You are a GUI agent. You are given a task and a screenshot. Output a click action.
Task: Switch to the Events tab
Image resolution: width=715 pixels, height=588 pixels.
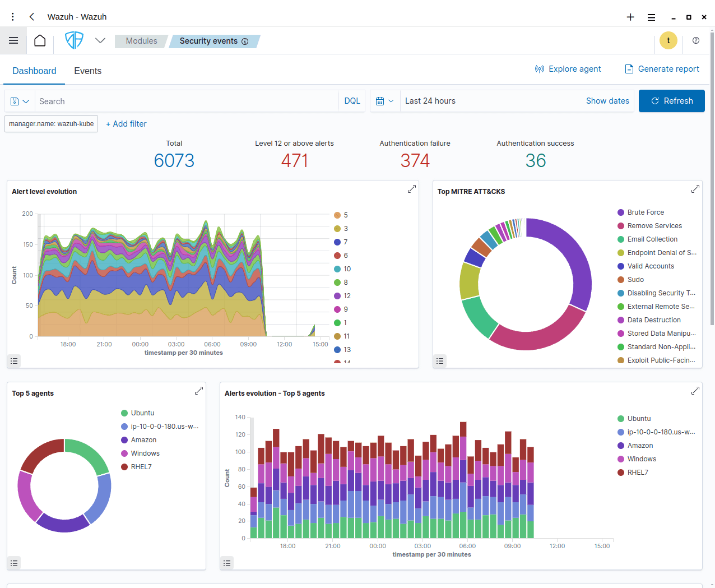tap(88, 71)
